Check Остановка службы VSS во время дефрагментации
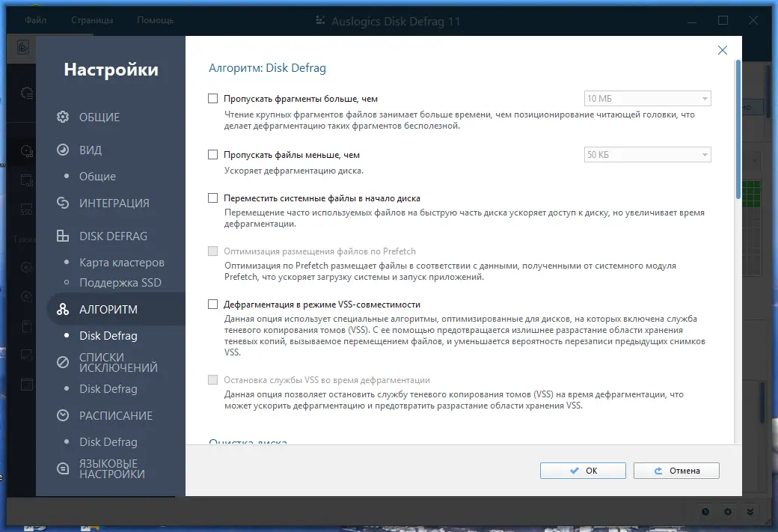The width and height of the screenshot is (778, 532). click(x=213, y=380)
